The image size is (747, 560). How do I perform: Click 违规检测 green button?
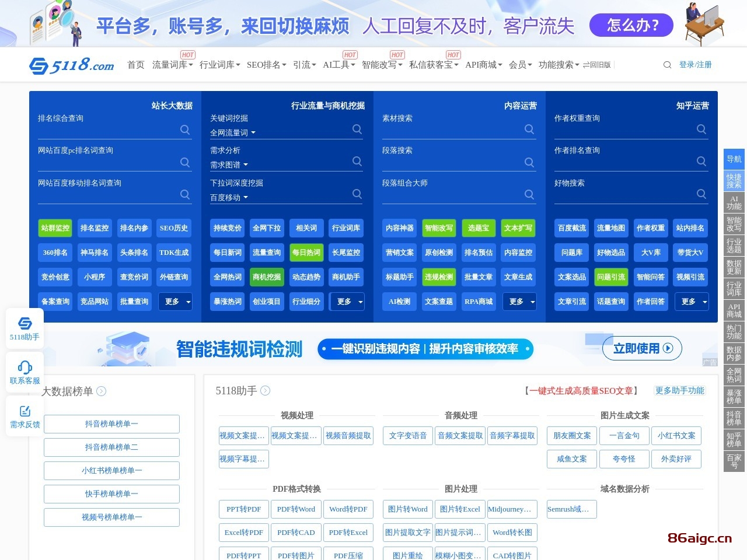(439, 277)
